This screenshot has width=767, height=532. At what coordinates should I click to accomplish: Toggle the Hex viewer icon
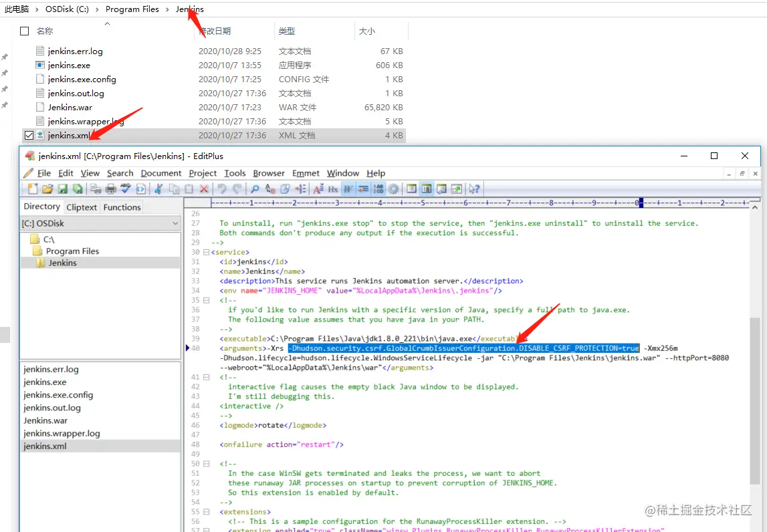333,188
